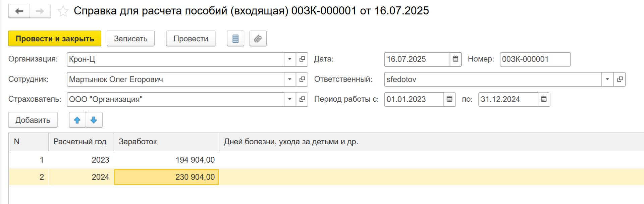Edit the Дата field 16.07.2025
Screen dimensions: 644x204
[x=417, y=59]
